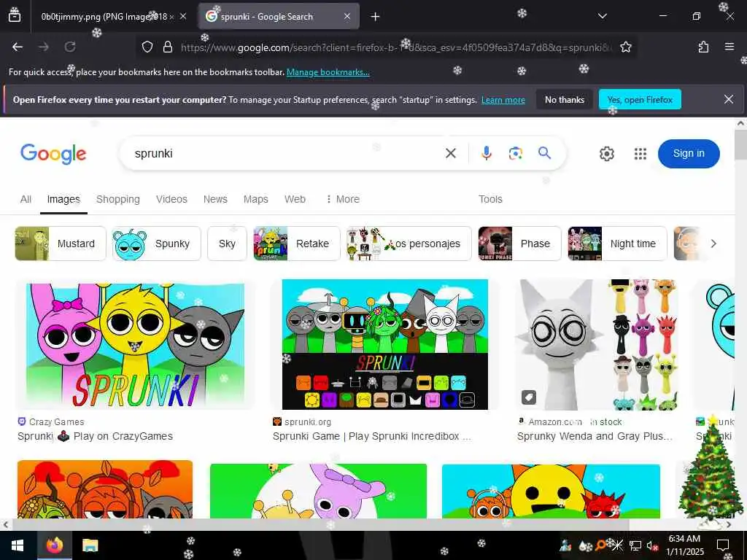Open the Amazon Sprunky Wenda plush image
The height and width of the screenshot is (560, 747).
(597, 344)
